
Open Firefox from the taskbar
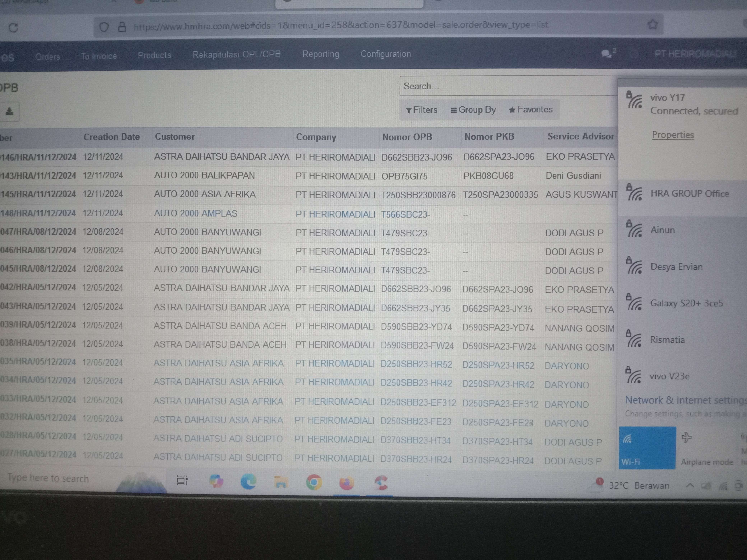click(x=347, y=483)
